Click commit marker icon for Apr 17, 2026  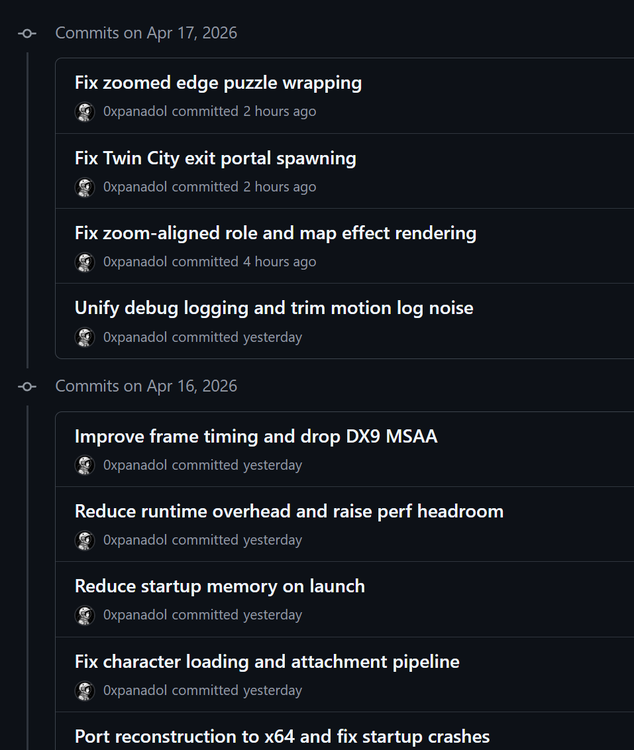pos(27,33)
